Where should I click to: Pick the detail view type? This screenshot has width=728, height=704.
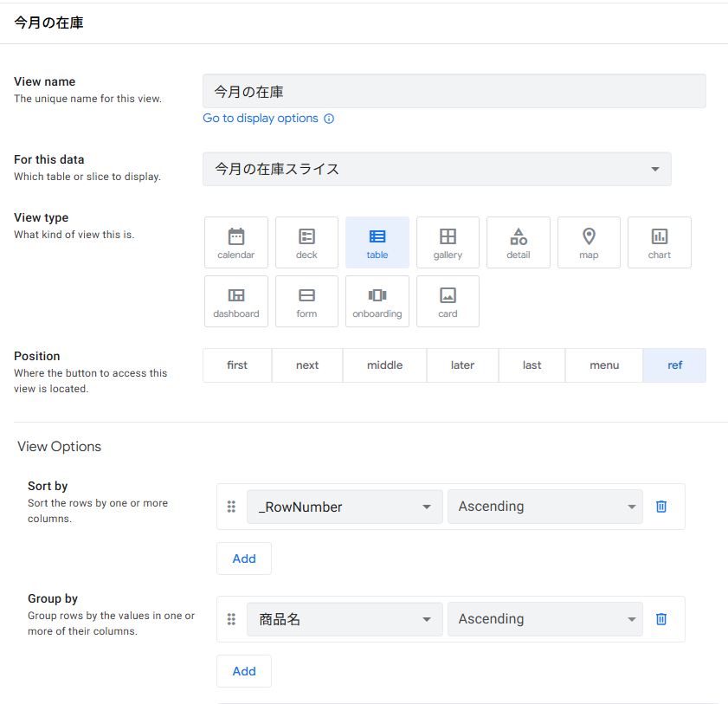(x=518, y=242)
